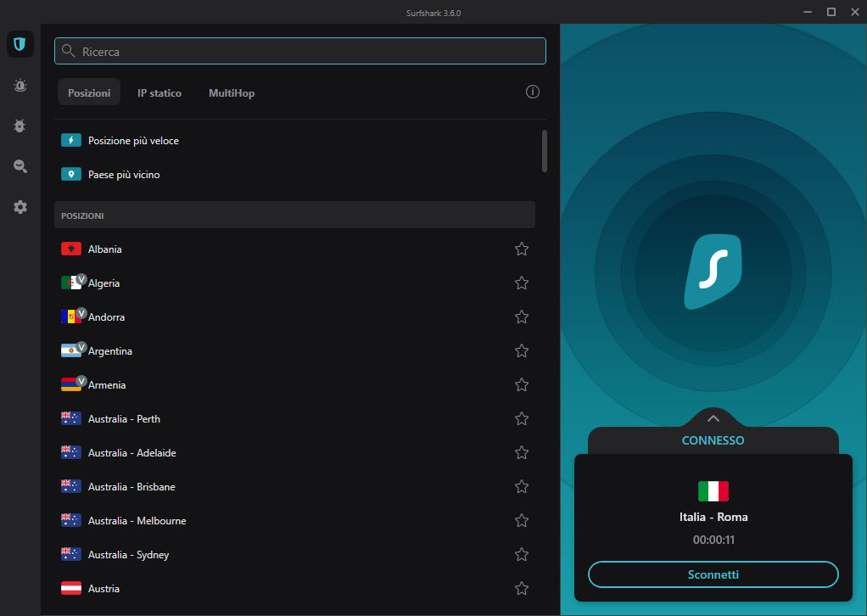Connect to Albania
867x616 pixels.
pyautogui.click(x=294, y=249)
